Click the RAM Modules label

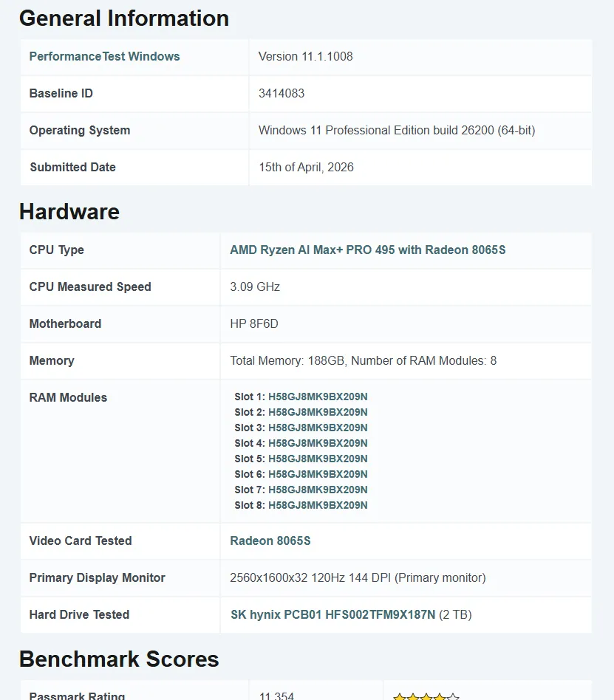[x=69, y=398]
